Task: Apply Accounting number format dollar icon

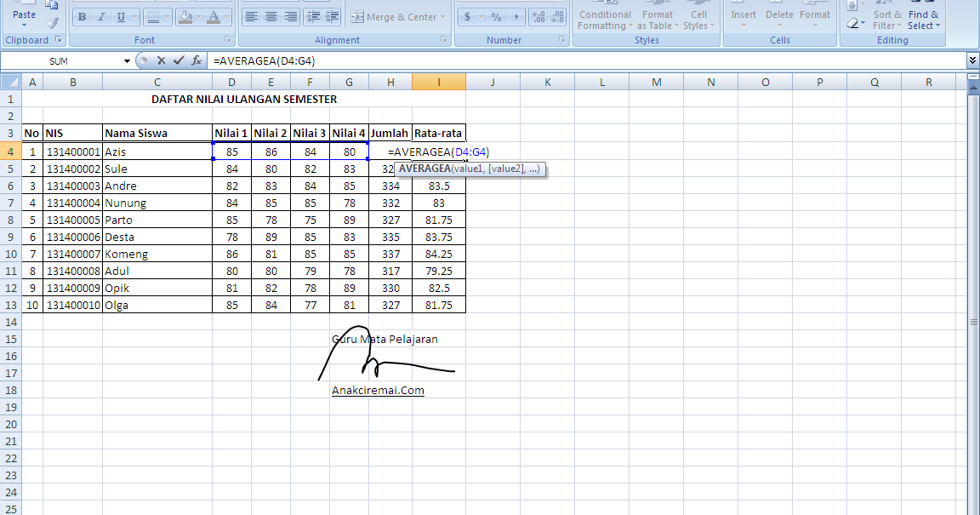Action: coord(467,17)
